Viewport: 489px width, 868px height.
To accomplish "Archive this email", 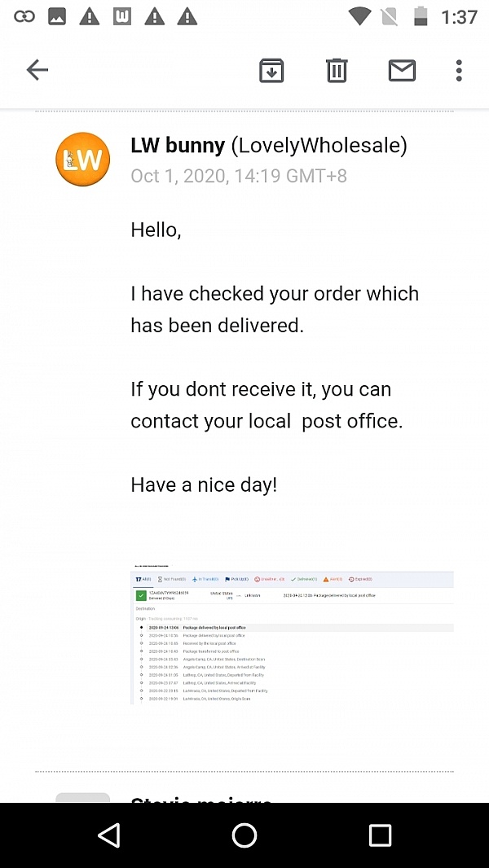I will tap(271, 71).
